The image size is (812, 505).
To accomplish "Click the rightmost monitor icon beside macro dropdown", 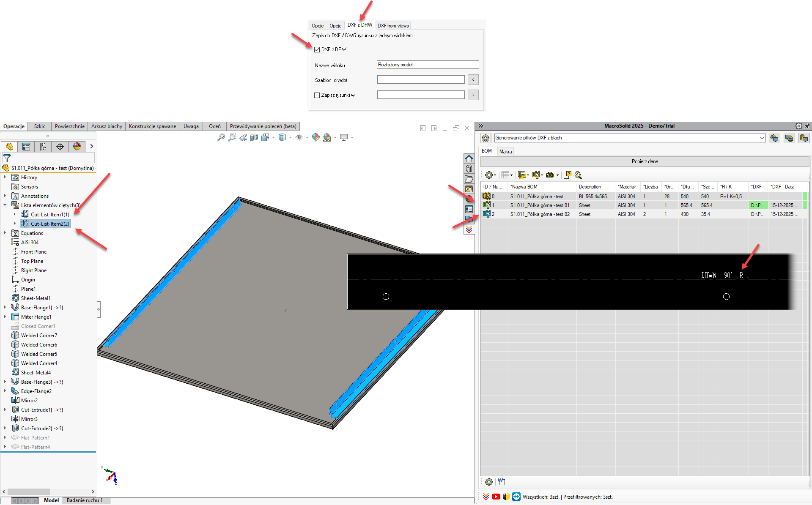I will click(x=804, y=138).
